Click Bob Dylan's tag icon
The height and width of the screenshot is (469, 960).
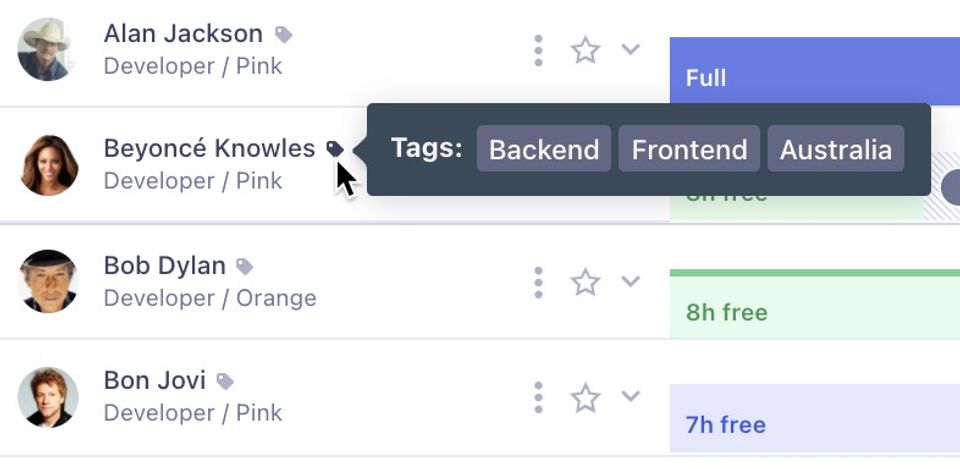[x=244, y=266]
